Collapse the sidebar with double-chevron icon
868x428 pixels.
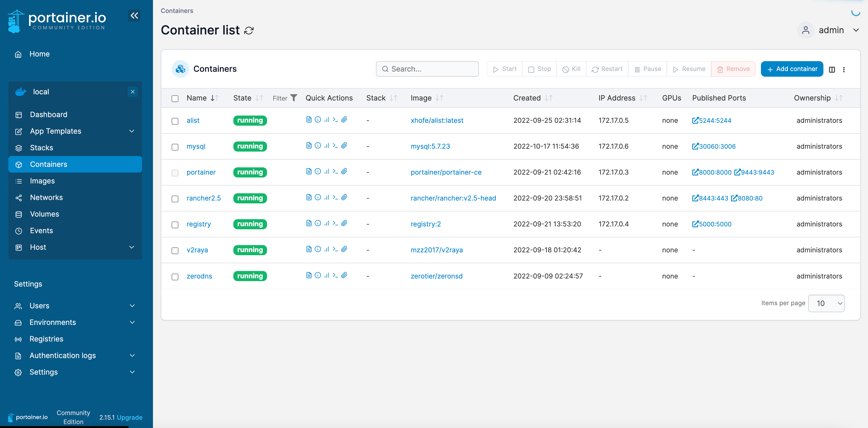point(134,16)
